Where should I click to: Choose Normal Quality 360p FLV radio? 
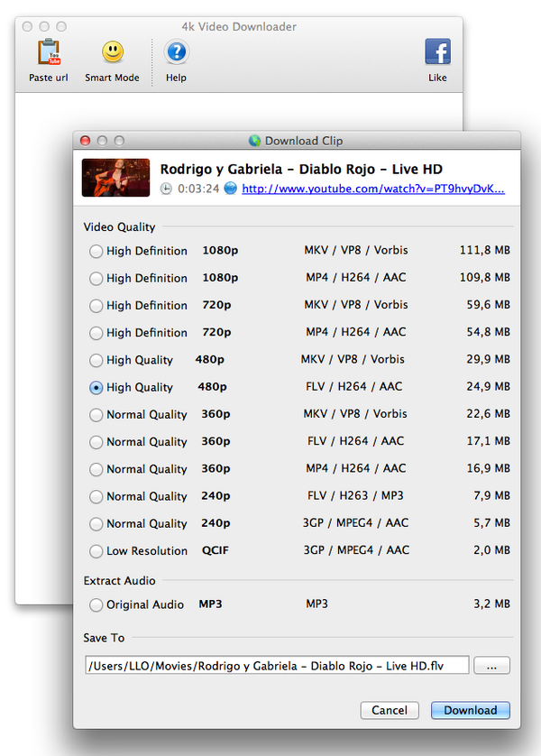pos(96,442)
